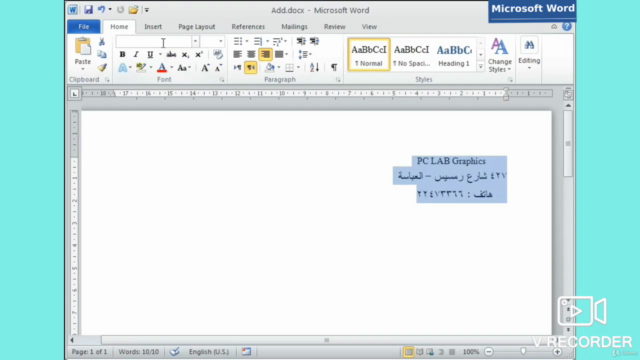Switch to the Page Layout tab
This screenshot has width=640, height=360.
click(196, 27)
